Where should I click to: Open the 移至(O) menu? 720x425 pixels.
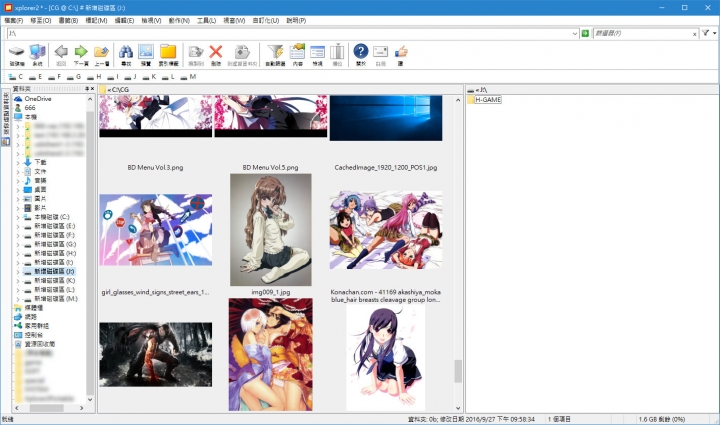point(41,21)
